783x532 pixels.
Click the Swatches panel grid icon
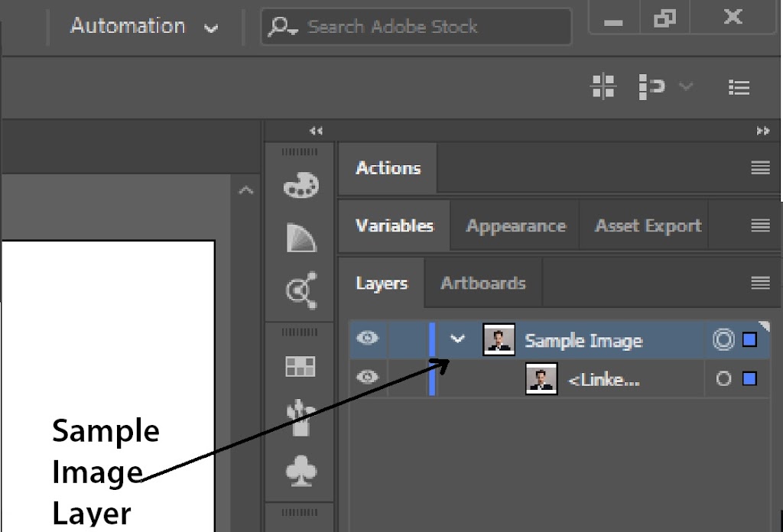pos(300,367)
